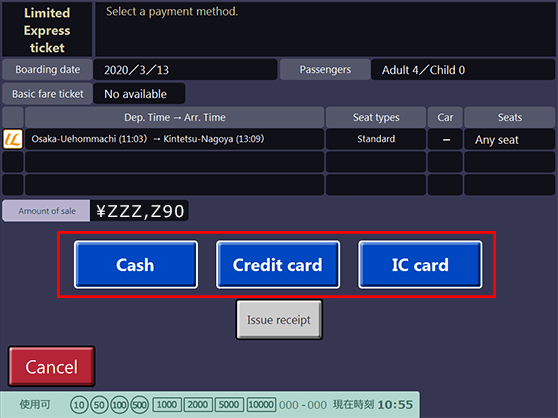The image size is (558, 418).
Task: Click the Passengers value Adult 4/Child 0
Action: coord(463,69)
